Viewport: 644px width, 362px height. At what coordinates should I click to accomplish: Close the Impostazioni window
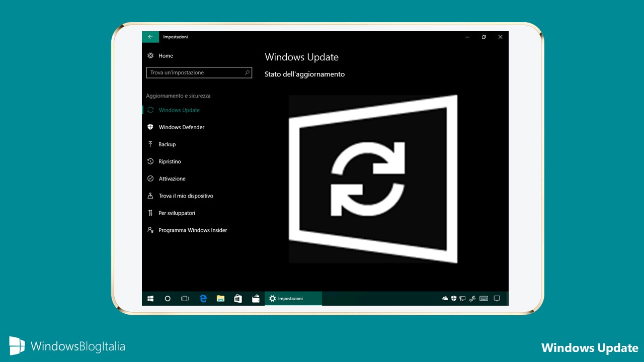click(501, 37)
